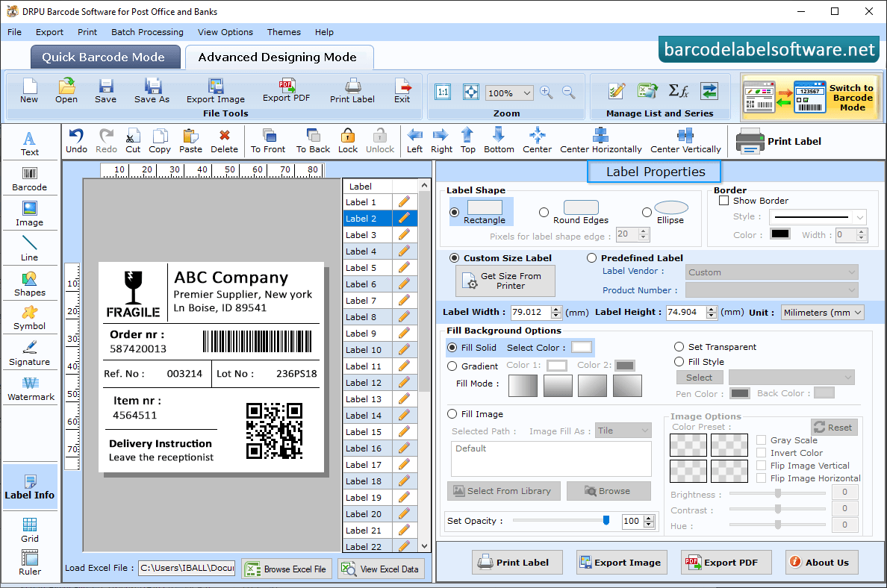The height and width of the screenshot is (588, 887).
Task: Click the Switch to Barcode Mode button
Action: pos(811,97)
